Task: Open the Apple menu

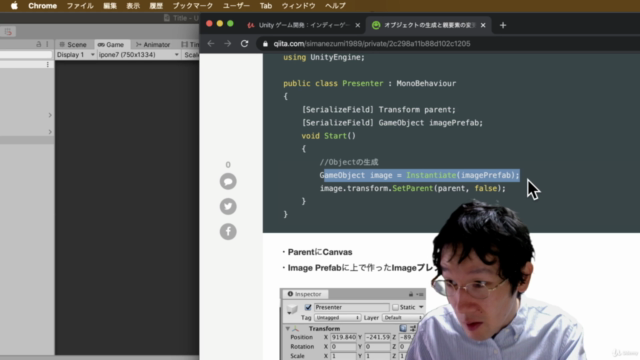Action: [x=14, y=6]
